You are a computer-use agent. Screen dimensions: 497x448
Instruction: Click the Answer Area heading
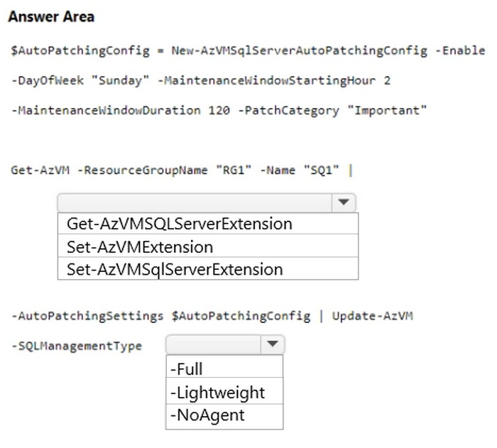click(x=50, y=16)
